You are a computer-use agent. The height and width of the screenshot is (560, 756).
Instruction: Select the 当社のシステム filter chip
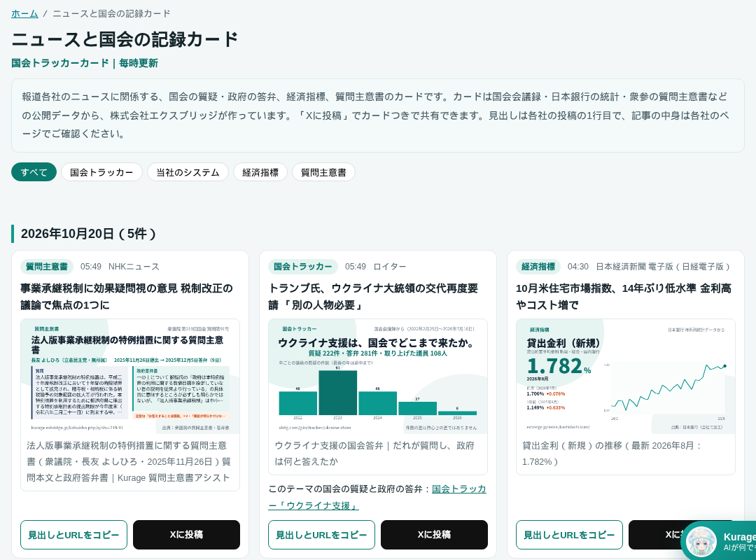(188, 172)
